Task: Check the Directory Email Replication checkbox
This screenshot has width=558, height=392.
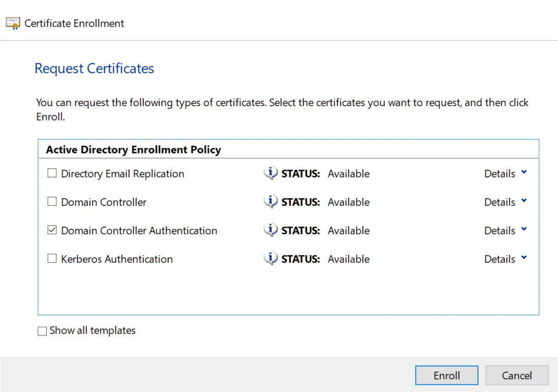Action: click(52, 173)
